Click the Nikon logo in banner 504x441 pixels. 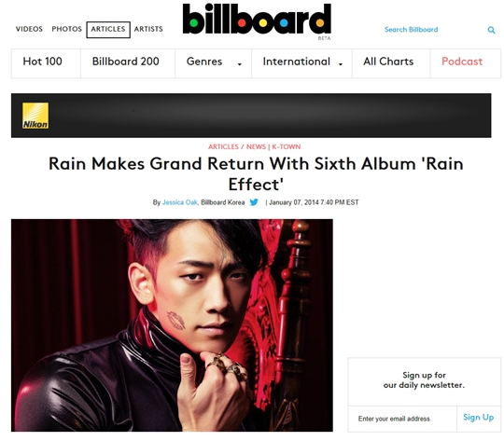point(35,116)
